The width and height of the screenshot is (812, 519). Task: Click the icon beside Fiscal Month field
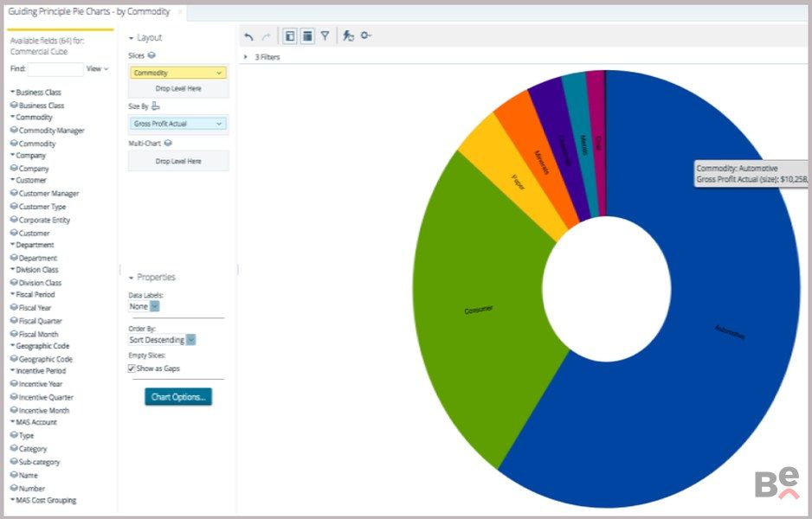(14, 334)
